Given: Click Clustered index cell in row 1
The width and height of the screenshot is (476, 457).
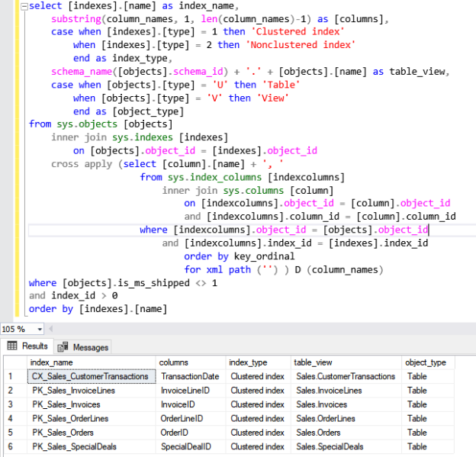Looking at the screenshot, I should [x=258, y=376].
